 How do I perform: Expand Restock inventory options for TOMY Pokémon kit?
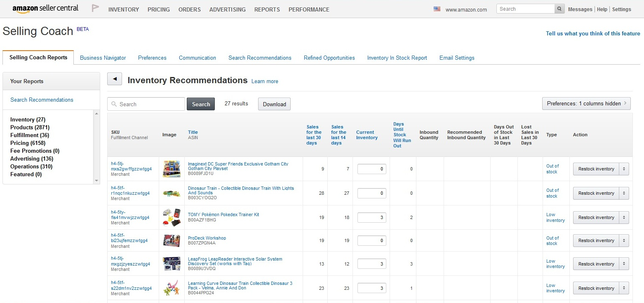coord(624,217)
